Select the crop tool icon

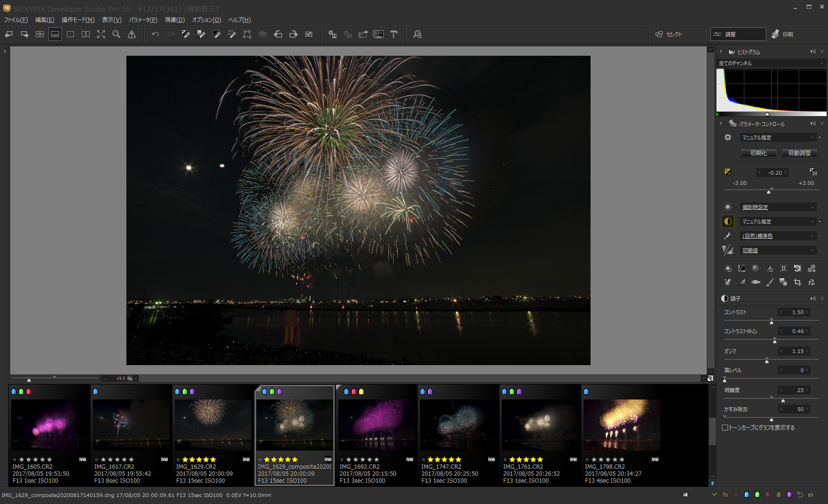[x=797, y=282]
